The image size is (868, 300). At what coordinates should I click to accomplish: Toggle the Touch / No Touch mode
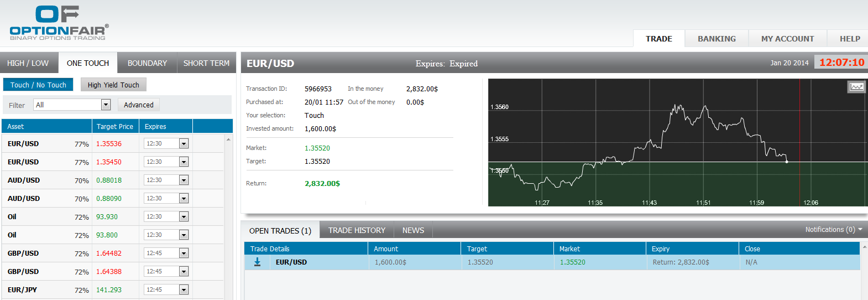(x=38, y=85)
